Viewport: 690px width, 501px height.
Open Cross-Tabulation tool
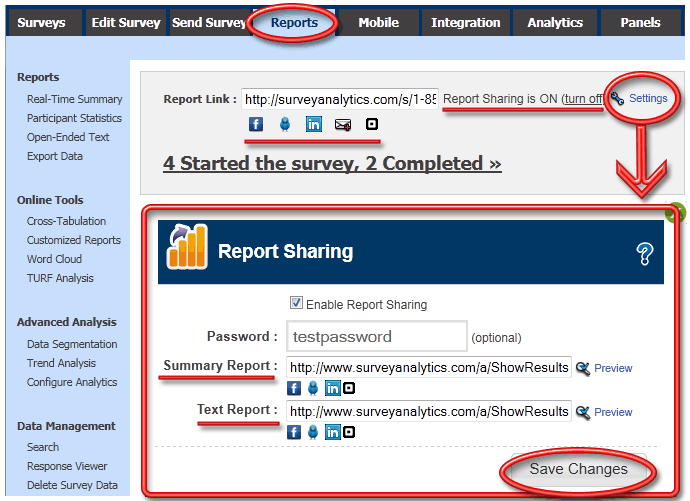66,221
